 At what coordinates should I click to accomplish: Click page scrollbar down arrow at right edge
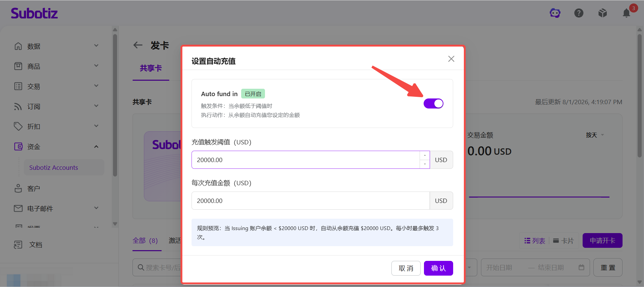[639, 282]
